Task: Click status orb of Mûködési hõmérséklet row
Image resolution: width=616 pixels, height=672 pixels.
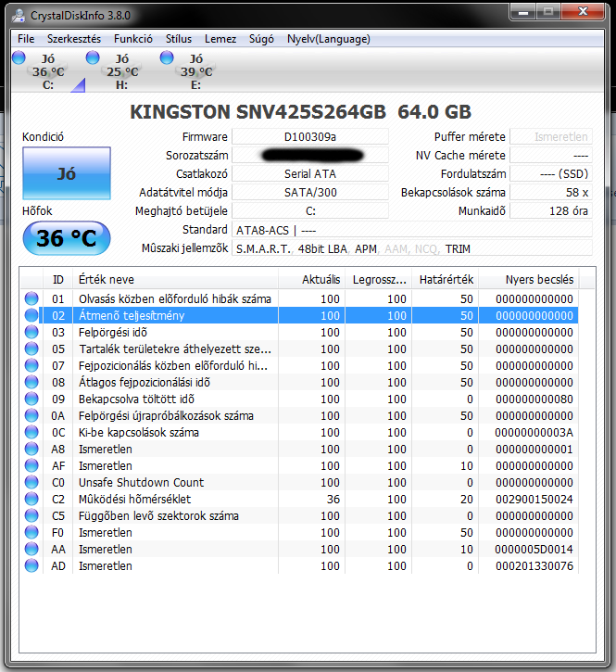Action: coord(31,499)
